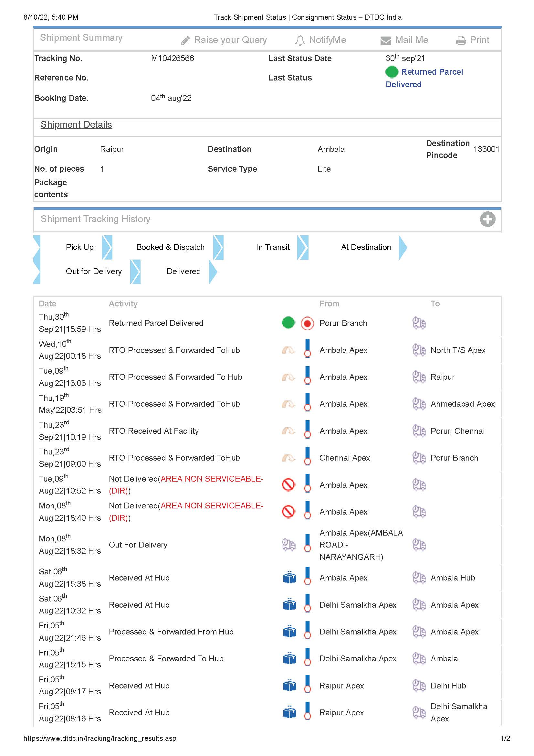
Task: Select the In Transit stage
Action: tap(273, 247)
